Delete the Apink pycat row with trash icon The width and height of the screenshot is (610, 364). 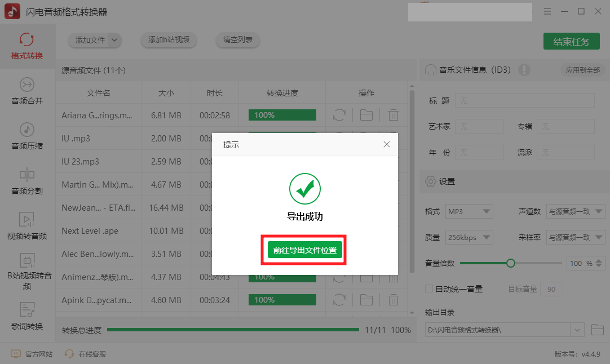(394, 300)
